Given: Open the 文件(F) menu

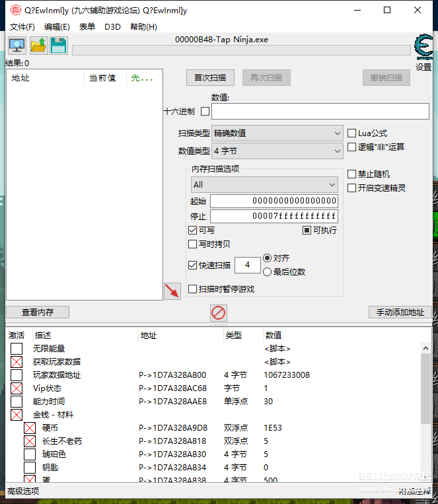Looking at the screenshot, I should pos(22,27).
